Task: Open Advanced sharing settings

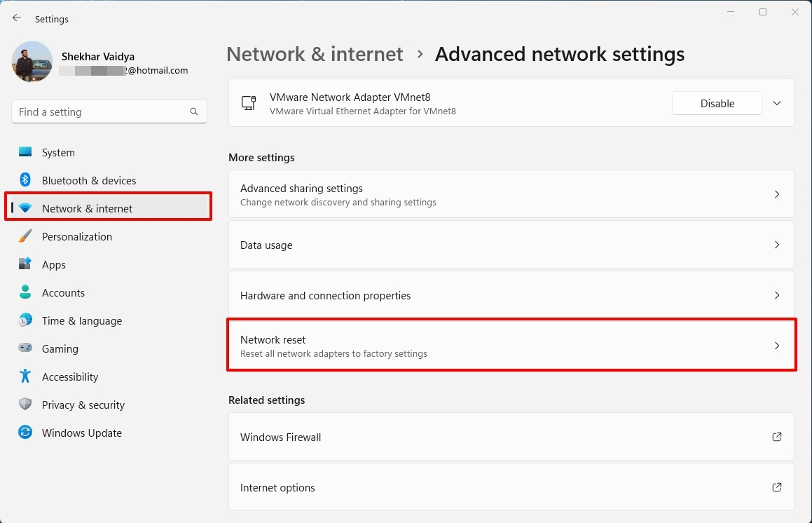Action: click(x=511, y=194)
